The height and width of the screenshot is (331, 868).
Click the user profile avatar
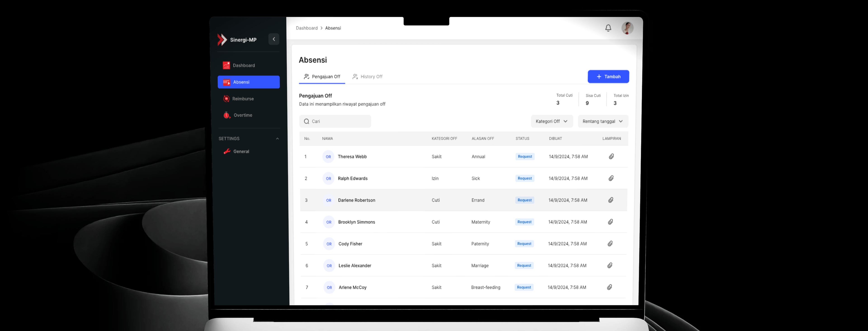point(627,28)
